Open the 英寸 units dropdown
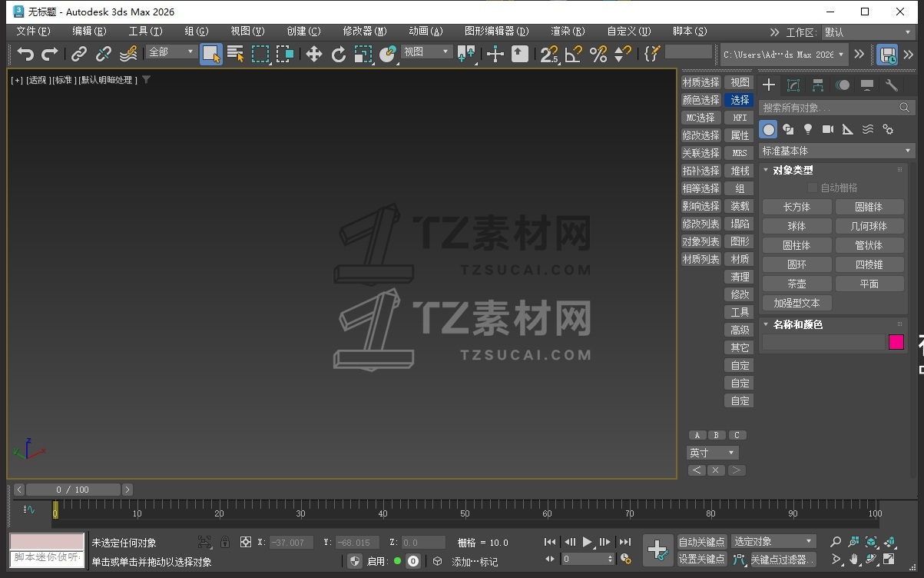Image resolution: width=924 pixels, height=578 pixels. pyautogui.click(x=712, y=453)
